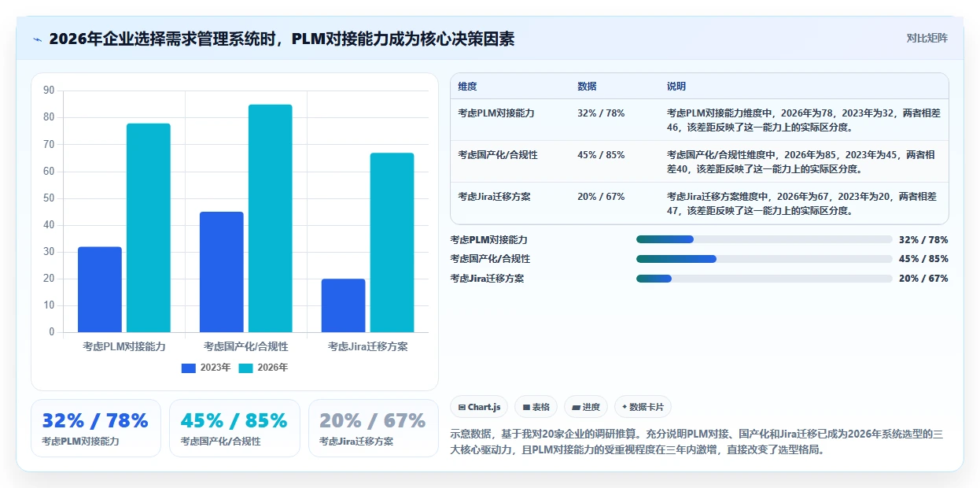
Task: Click the table data cell 32% / 78%
Action: click(x=601, y=113)
